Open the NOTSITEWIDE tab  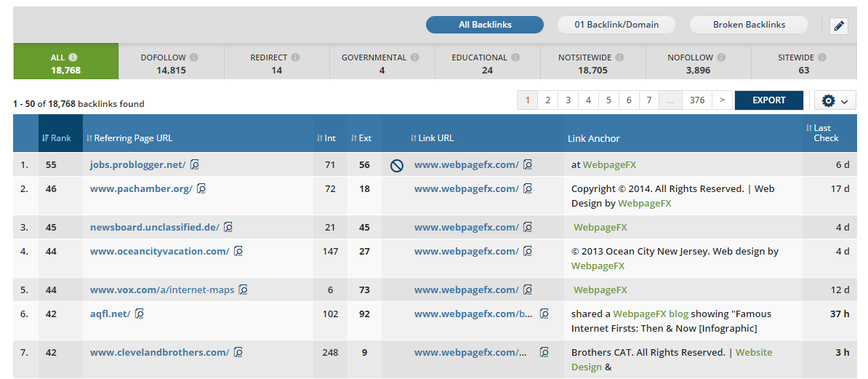[x=593, y=63]
